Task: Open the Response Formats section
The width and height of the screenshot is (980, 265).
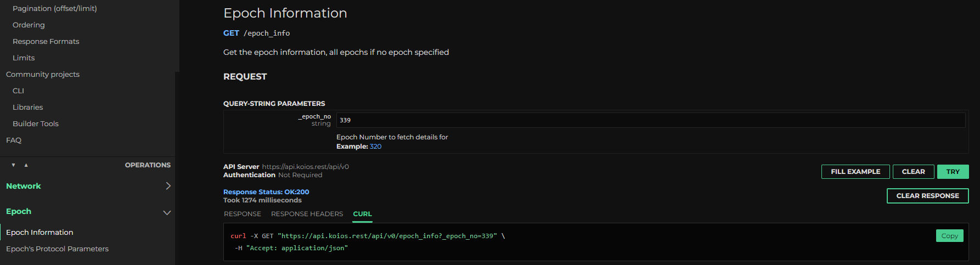Action: tap(46, 42)
